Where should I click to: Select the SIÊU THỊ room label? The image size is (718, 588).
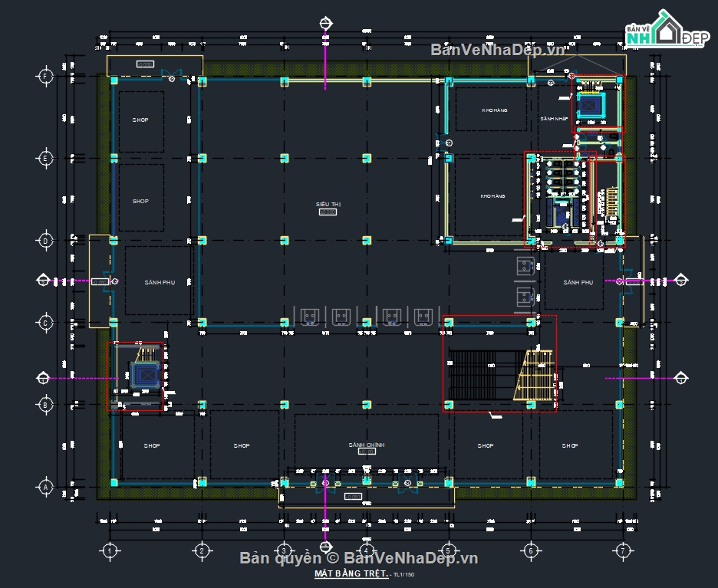pos(328,205)
